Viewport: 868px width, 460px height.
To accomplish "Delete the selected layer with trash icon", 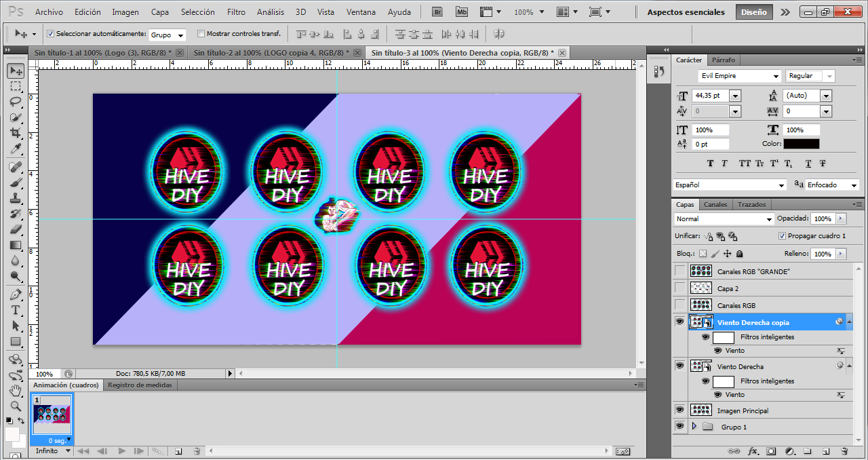I will pos(844,451).
